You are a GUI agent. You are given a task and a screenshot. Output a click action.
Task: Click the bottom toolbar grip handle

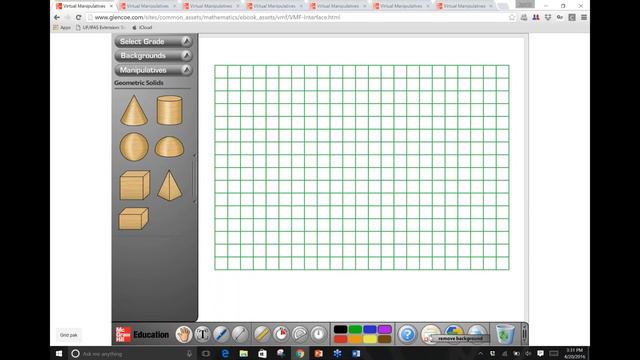[524, 334]
